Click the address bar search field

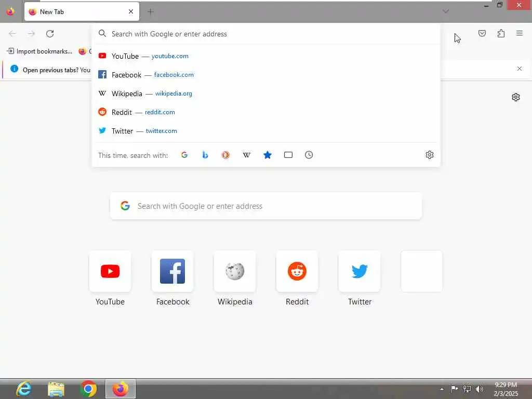[266, 34]
